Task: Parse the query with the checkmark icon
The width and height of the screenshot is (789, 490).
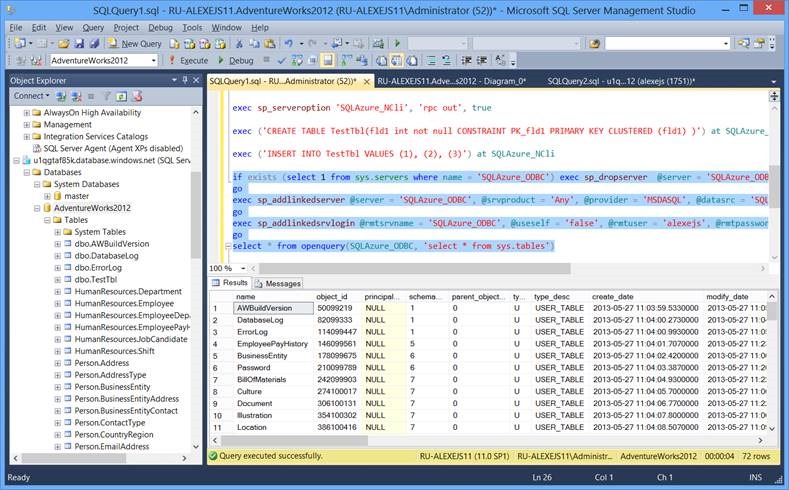Action: tap(281, 60)
